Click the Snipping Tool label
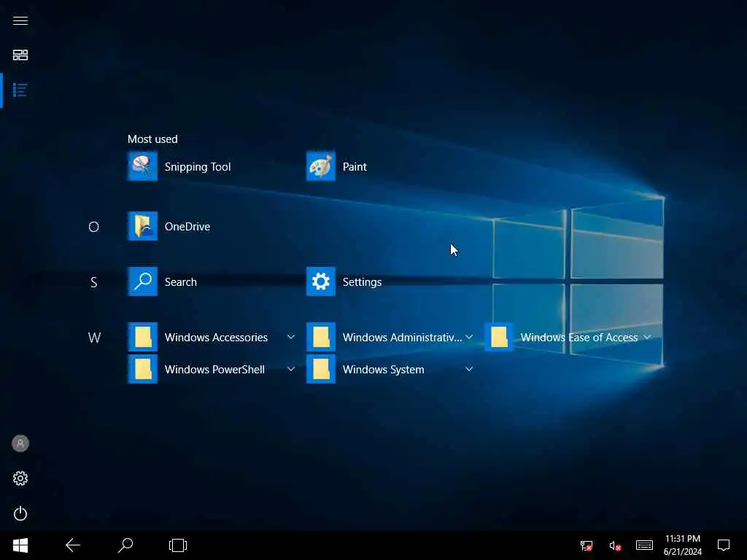 [198, 167]
